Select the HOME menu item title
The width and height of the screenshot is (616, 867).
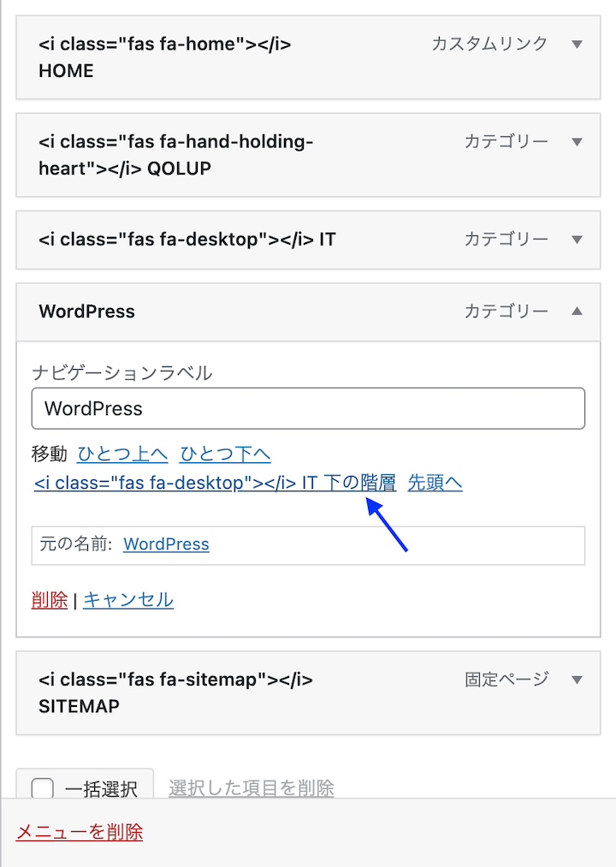(164, 56)
